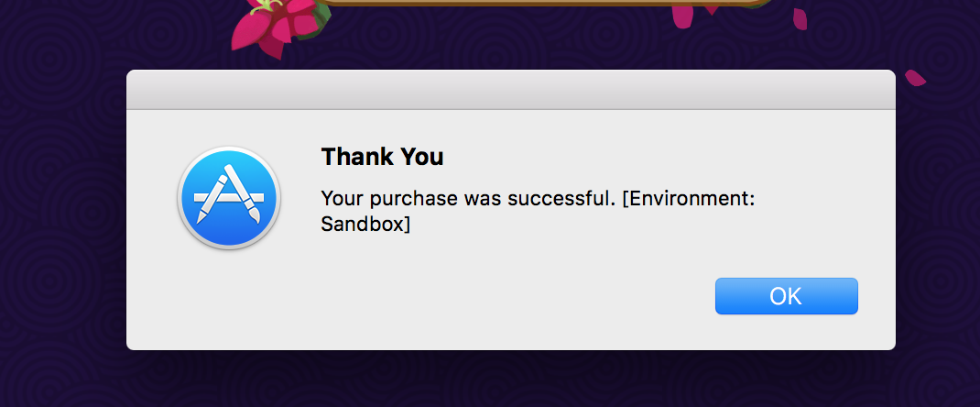Viewport: 980px width, 407px height.
Task: Click the dialog's gray title bar
Action: [x=510, y=90]
